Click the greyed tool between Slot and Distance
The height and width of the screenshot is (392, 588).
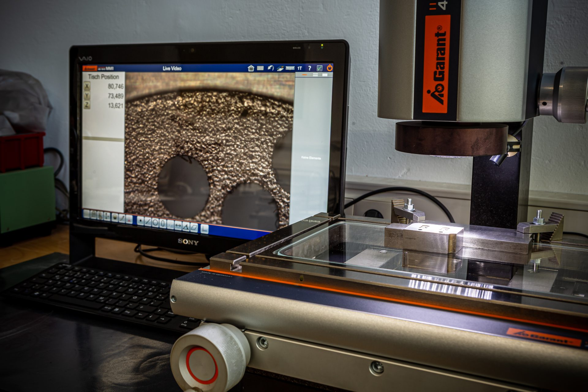tap(171, 224)
